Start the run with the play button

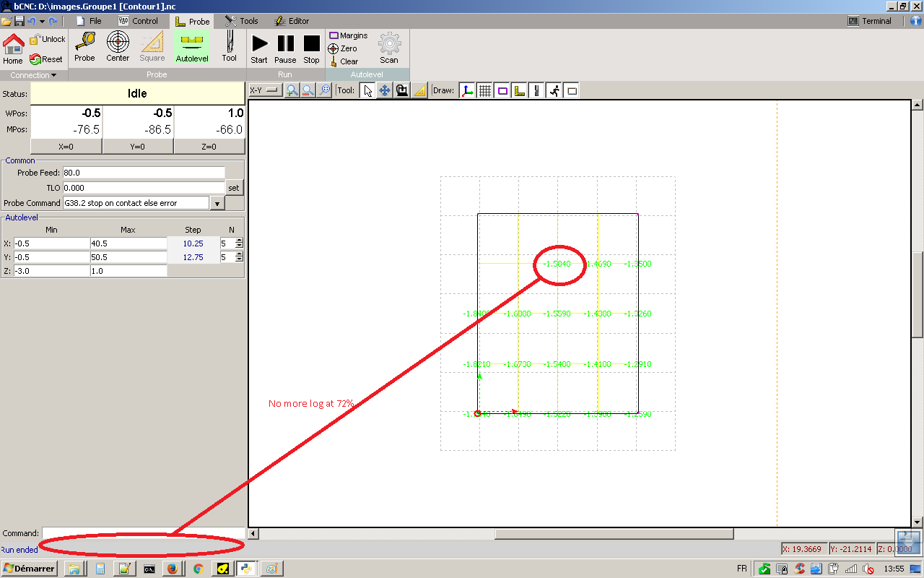point(259,49)
